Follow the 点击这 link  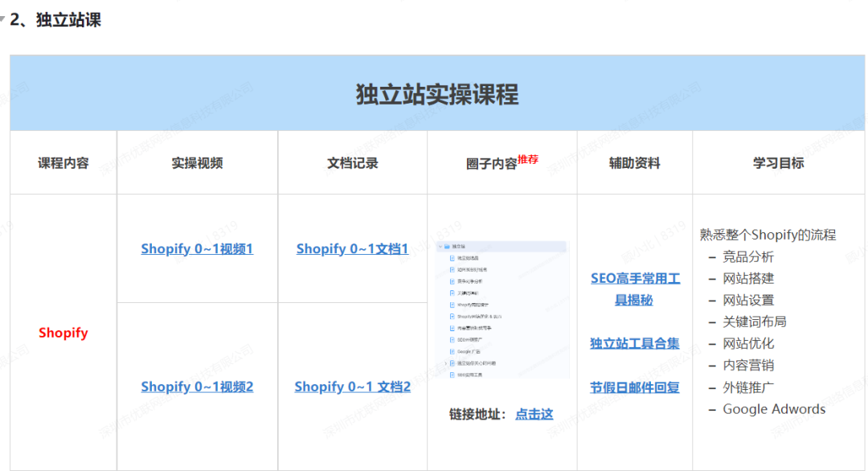(x=534, y=414)
